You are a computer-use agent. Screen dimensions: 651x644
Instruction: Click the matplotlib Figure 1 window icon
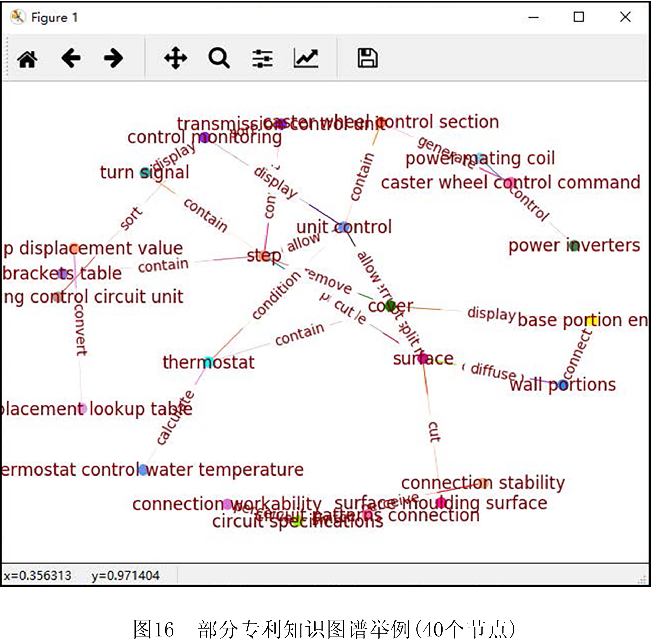[x=17, y=17]
